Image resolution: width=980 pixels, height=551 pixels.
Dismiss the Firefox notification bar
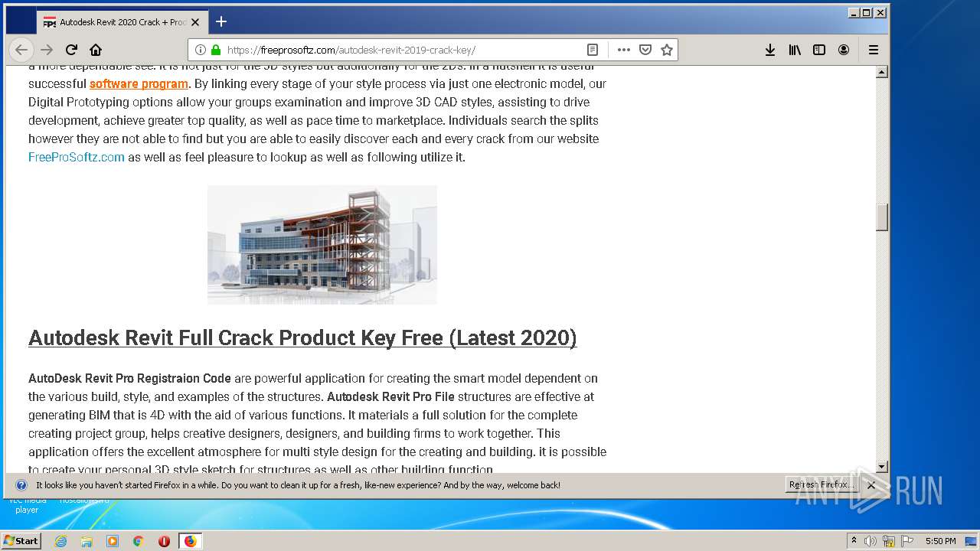[x=871, y=485]
